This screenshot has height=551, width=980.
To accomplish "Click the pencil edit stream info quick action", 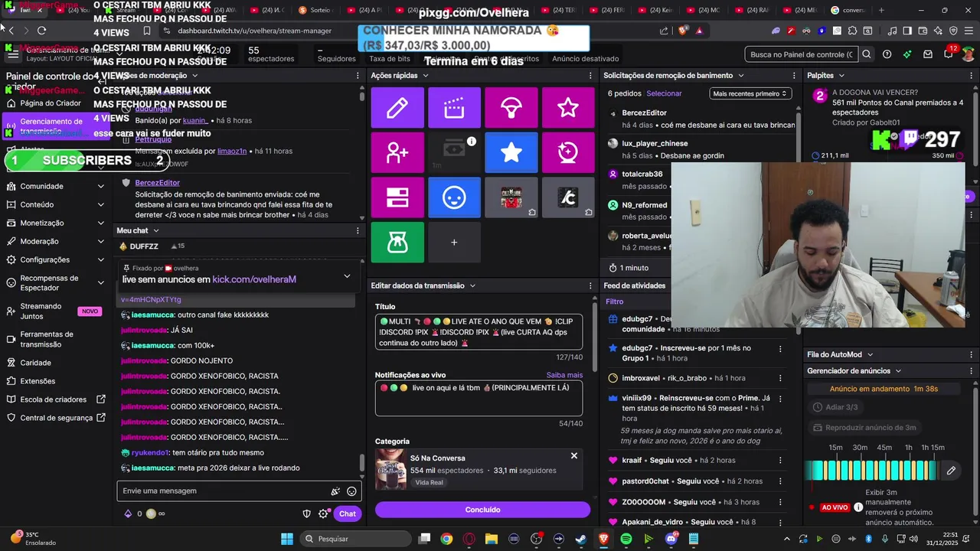I will point(397,108).
